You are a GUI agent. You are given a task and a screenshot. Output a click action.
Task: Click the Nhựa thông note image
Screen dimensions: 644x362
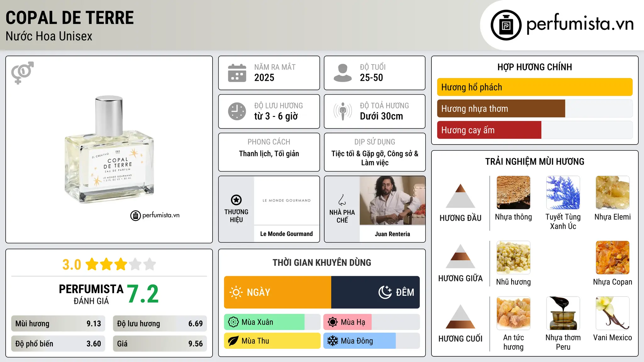[x=514, y=193]
